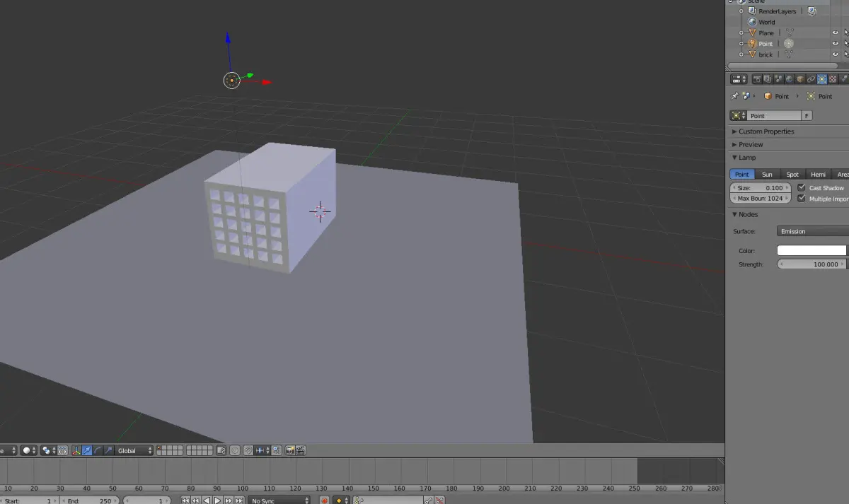
Task: Select the rotate manipulator arc button
Action: 98,450
